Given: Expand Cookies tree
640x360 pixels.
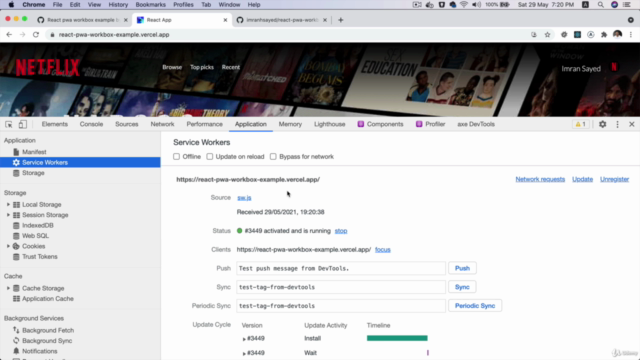Looking at the screenshot, I should 8,246.
